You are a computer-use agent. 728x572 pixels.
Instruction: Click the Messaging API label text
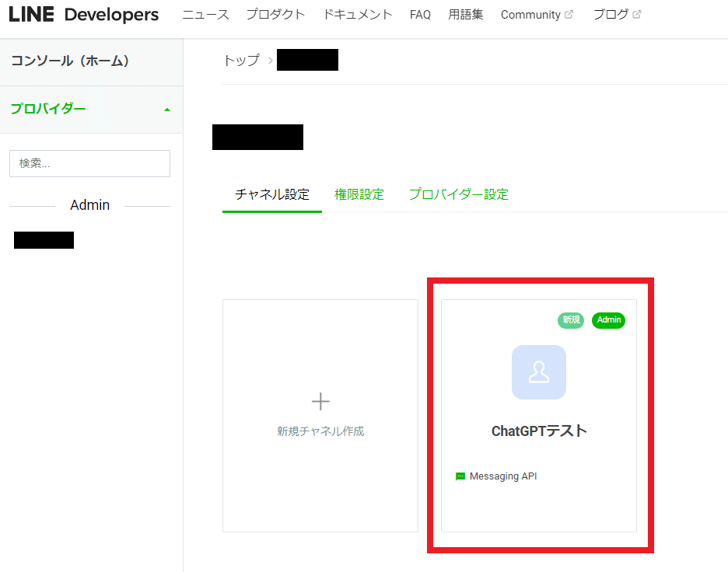pos(503,476)
